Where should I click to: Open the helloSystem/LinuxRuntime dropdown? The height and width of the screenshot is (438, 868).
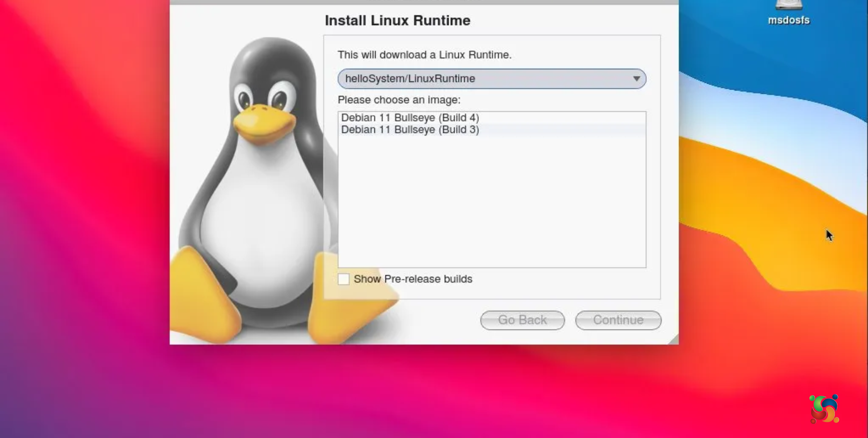pos(492,78)
